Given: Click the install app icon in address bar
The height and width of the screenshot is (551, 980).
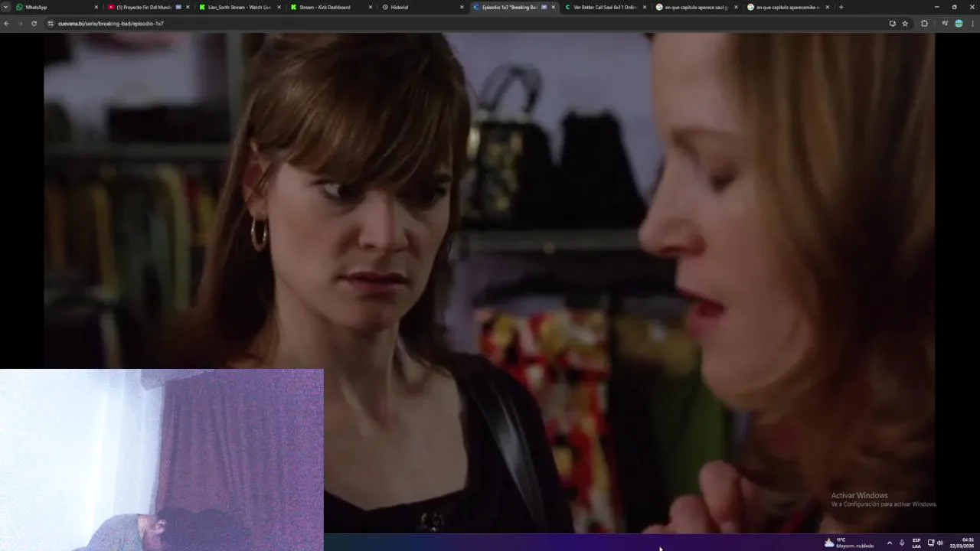Looking at the screenshot, I should 892,24.
